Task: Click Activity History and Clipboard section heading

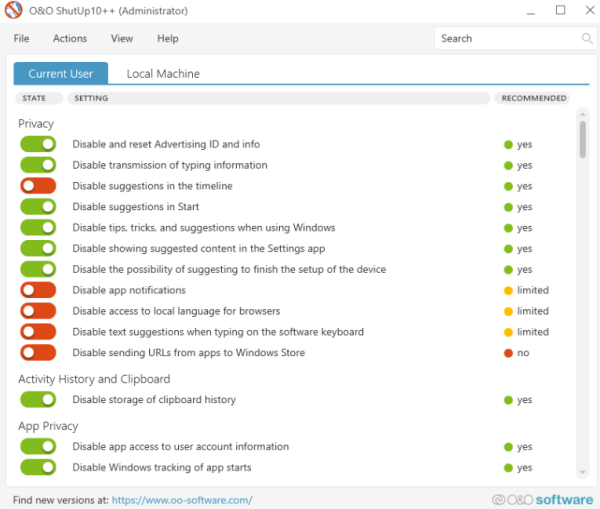Action: 94,379
